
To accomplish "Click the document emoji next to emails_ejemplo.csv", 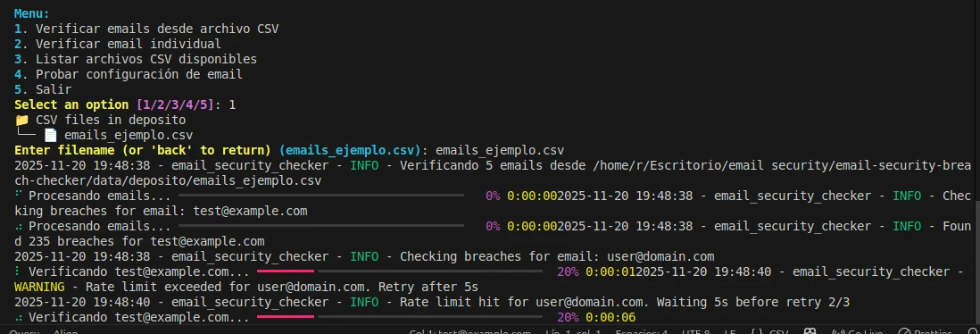I will point(50,135).
